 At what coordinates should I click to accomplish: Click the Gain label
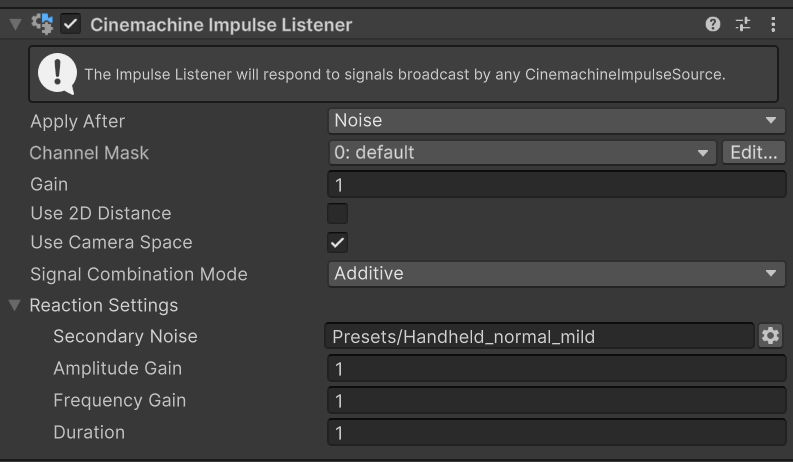pos(49,184)
